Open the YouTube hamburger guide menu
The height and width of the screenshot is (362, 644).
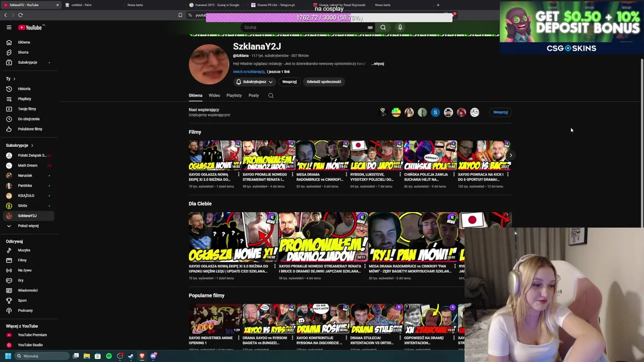[x=9, y=28]
